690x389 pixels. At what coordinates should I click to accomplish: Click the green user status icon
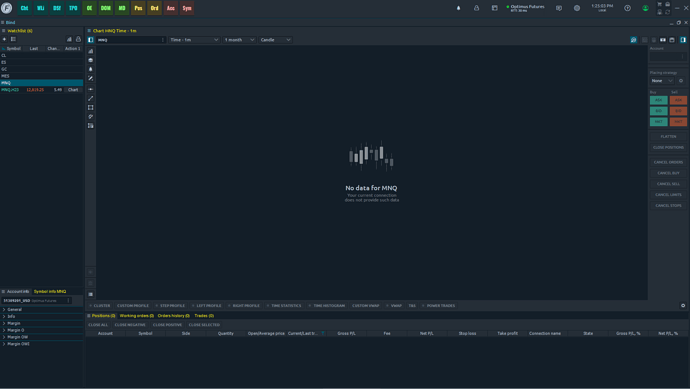[646, 8]
